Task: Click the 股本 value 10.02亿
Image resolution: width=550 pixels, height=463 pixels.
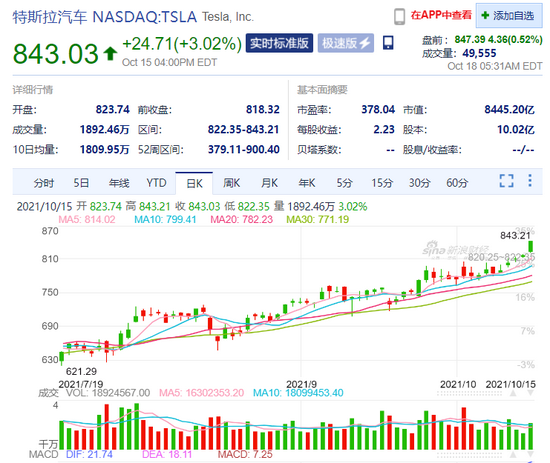Action: coord(516,129)
